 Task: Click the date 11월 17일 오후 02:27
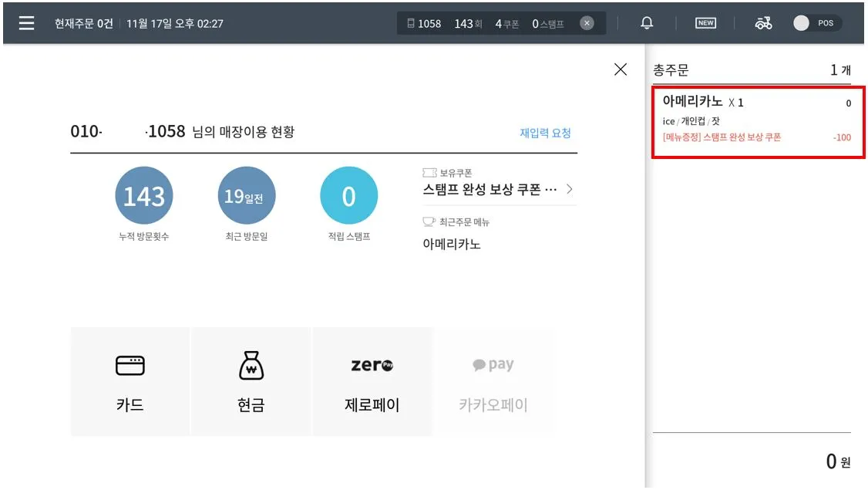[175, 23]
